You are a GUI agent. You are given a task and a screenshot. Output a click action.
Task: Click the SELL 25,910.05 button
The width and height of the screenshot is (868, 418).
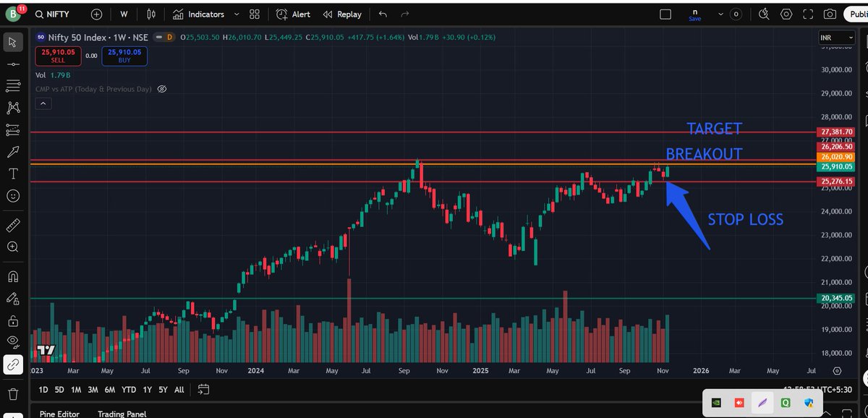click(x=58, y=56)
